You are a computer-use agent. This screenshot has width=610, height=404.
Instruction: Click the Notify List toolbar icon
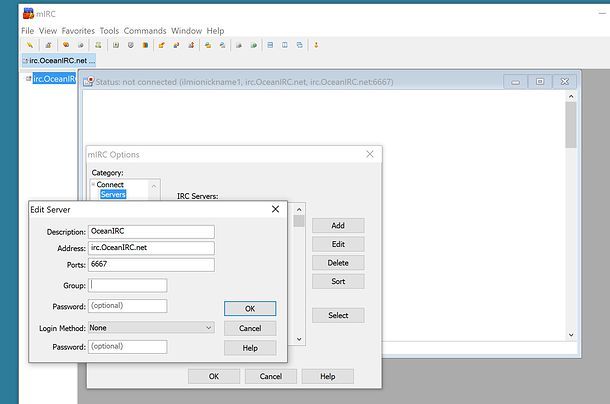(x=239, y=45)
